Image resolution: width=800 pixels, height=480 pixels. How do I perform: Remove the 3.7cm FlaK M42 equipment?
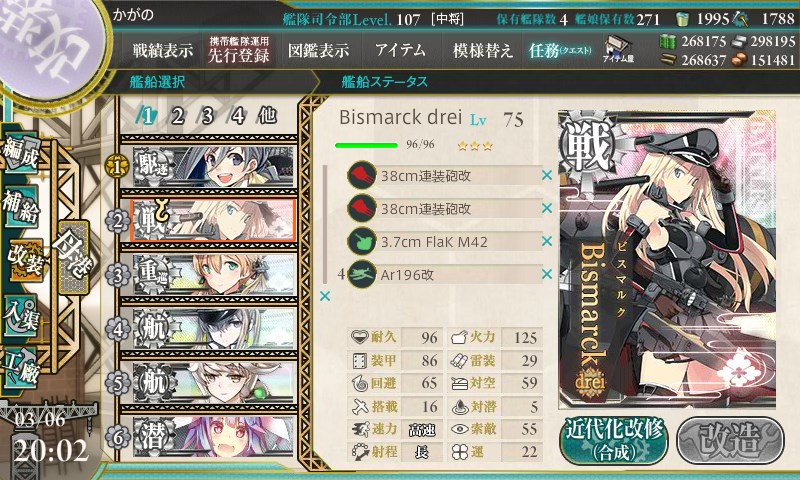(x=546, y=241)
